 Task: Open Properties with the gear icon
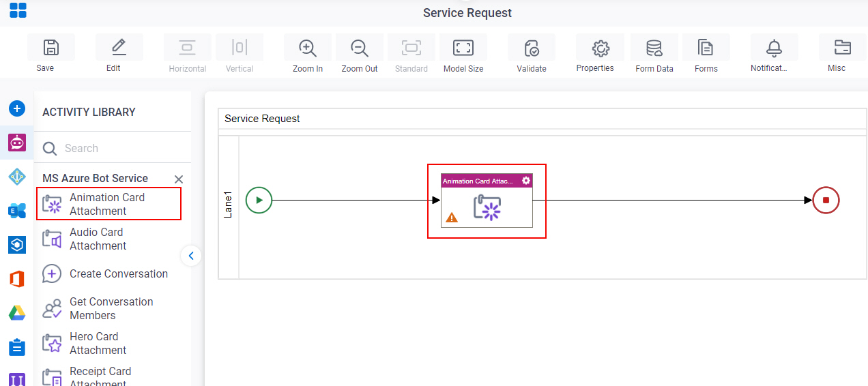pos(601,48)
